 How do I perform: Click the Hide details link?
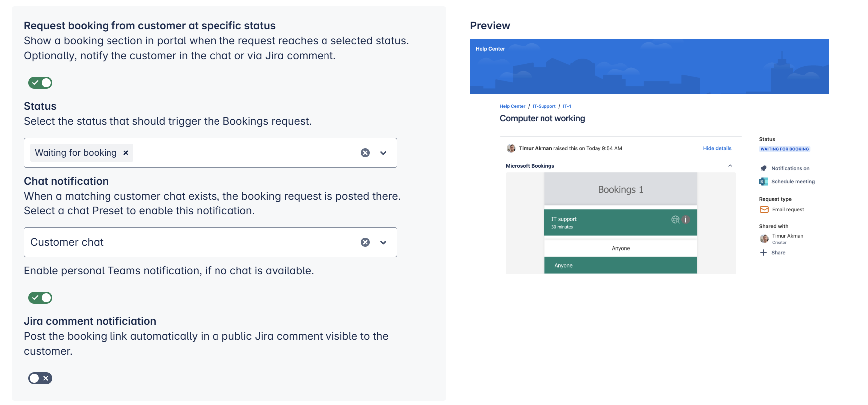(717, 148)
